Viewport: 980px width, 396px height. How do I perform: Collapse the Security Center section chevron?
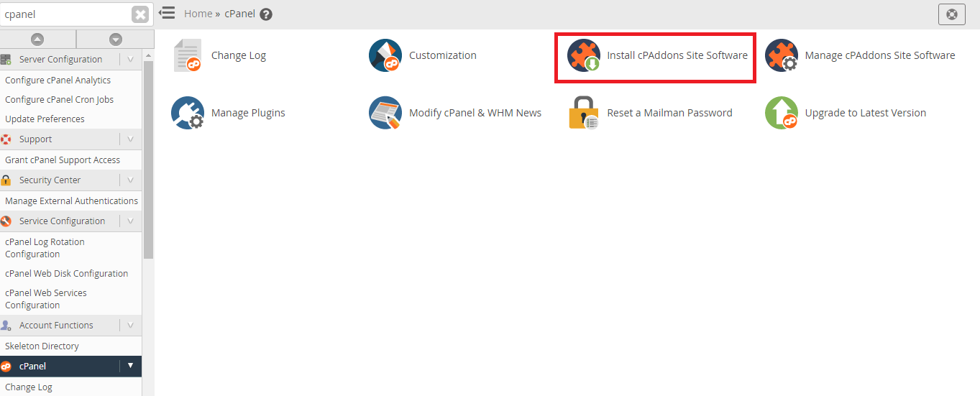(x=130, y=180)
